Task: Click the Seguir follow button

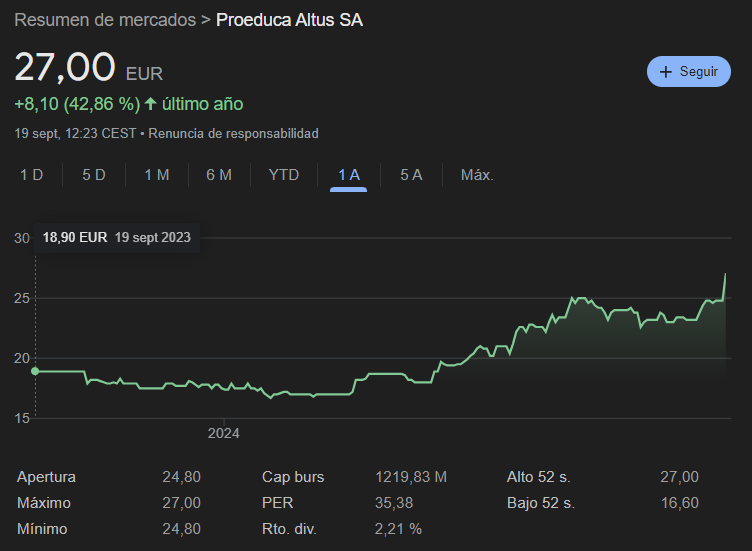Action: click(x=689, y=71)
